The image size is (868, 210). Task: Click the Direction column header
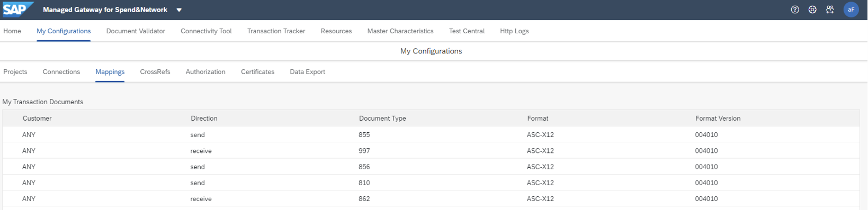[204, 118]
